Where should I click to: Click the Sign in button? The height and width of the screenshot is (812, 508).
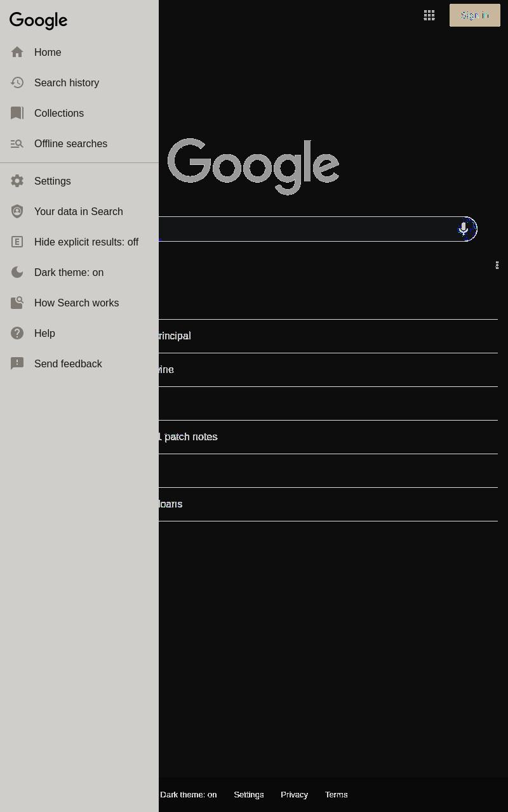475,15
